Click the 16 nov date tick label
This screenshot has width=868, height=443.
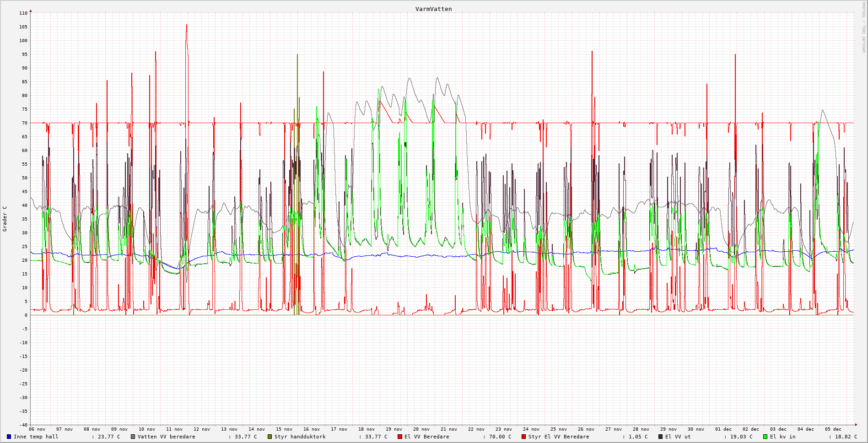point(312,429)
